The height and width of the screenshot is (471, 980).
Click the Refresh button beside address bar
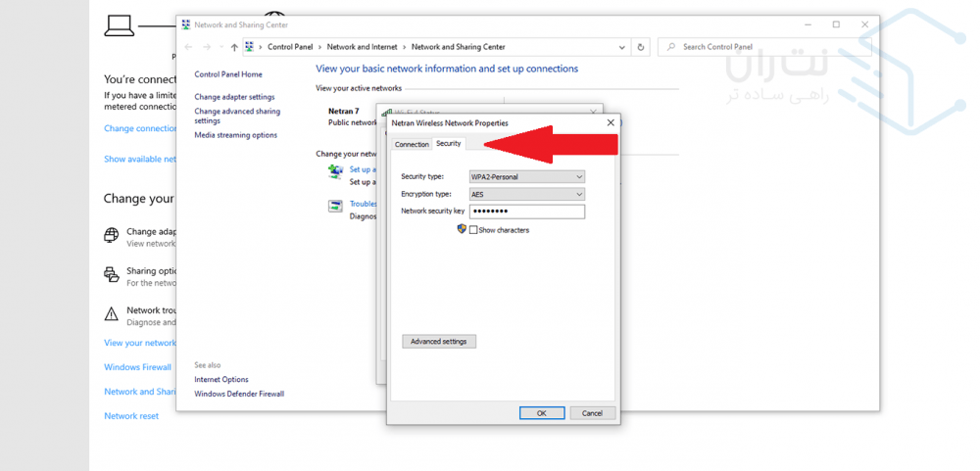pos(641,47)
